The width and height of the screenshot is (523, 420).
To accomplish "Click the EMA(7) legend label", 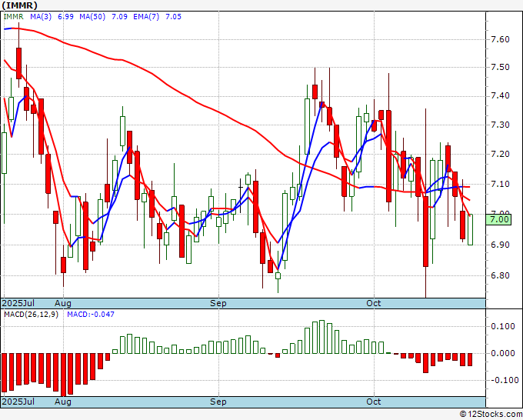I will pyautogui.click(x=146, y=17).
